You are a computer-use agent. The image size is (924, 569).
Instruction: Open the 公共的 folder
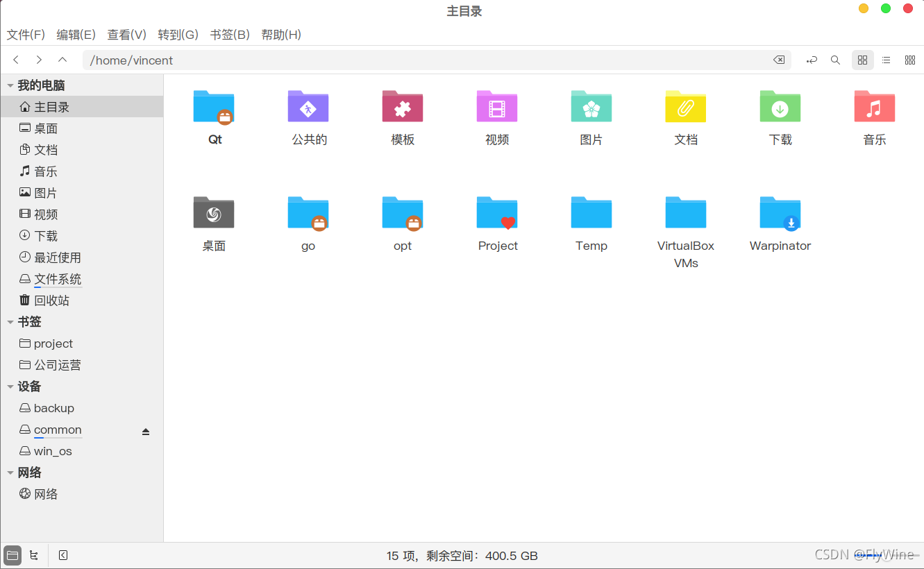pos(308,107)
